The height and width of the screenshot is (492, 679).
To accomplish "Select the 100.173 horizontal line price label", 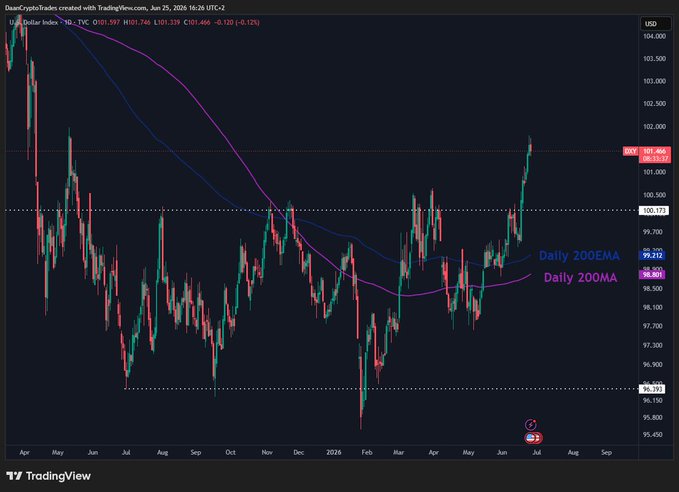I will [x=655, y=211].
